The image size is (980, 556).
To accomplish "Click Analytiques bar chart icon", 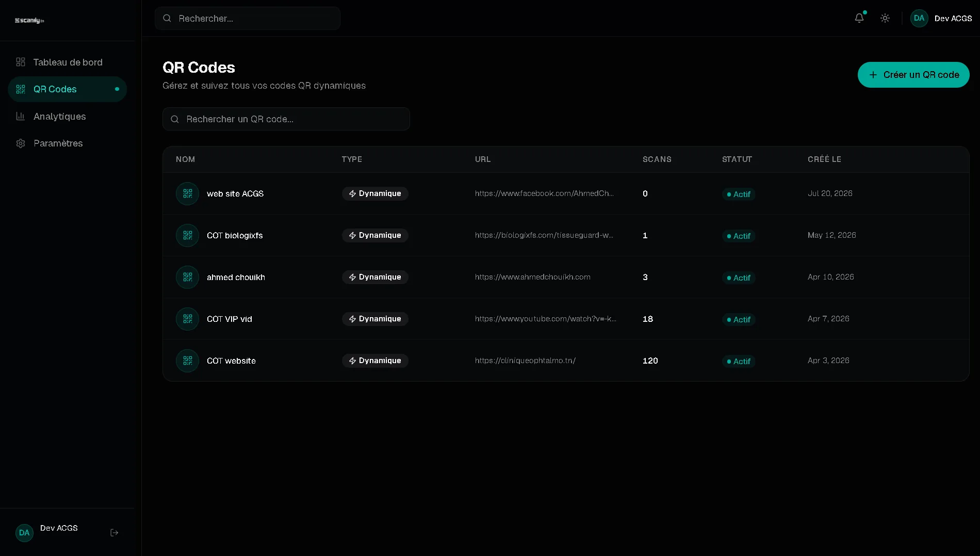I will click(x=21, y=116).
